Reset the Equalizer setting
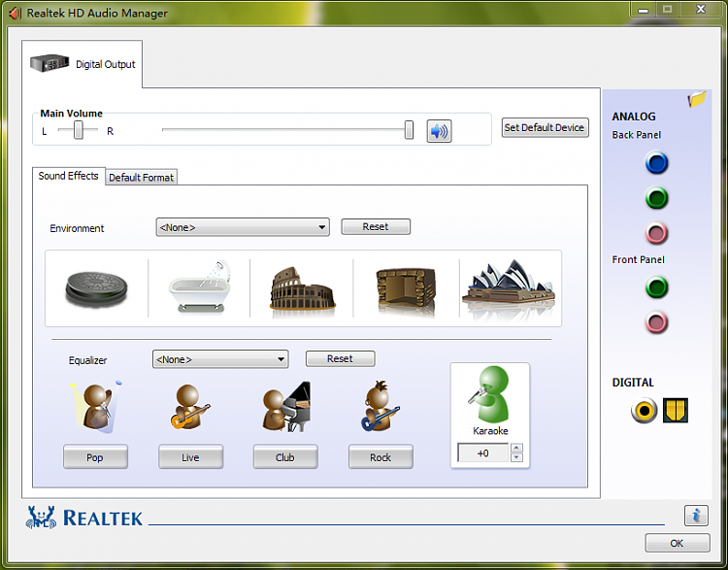The height and width of the screenshot is (570, 728). click(x=340, y=358)
